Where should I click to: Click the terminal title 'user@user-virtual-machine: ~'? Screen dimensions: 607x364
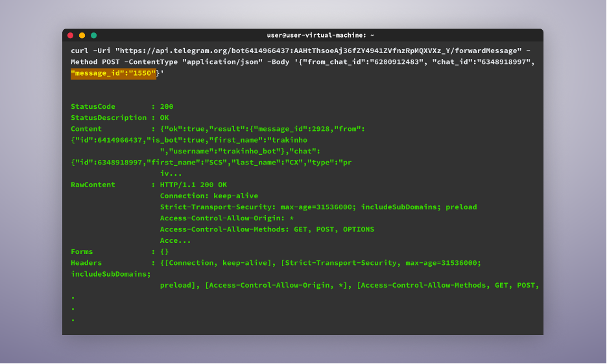[320, 35]
